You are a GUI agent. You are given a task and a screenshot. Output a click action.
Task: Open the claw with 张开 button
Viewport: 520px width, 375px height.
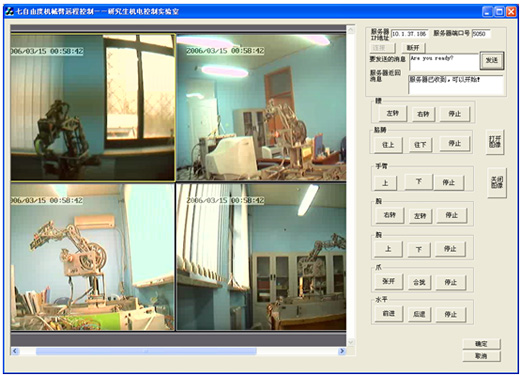pos(389,281)
